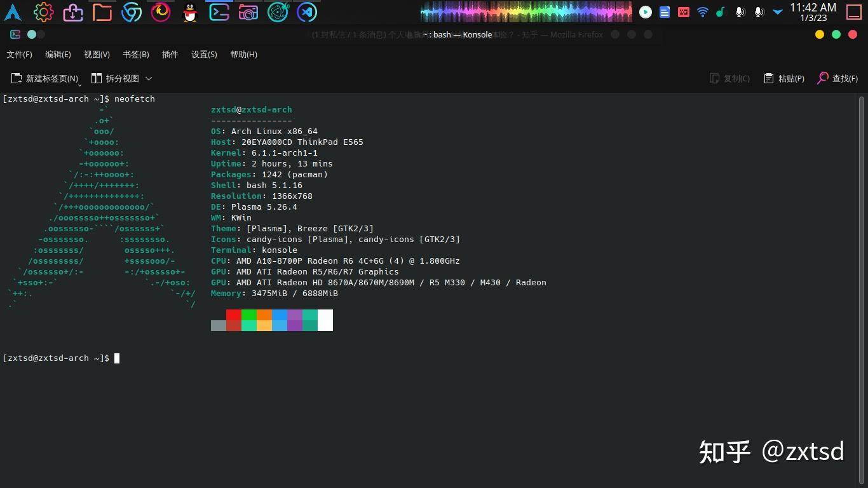This screenshot has width=868, height=488.
Task: Click the terminal prompt cursor line
Action: (61, 358)
